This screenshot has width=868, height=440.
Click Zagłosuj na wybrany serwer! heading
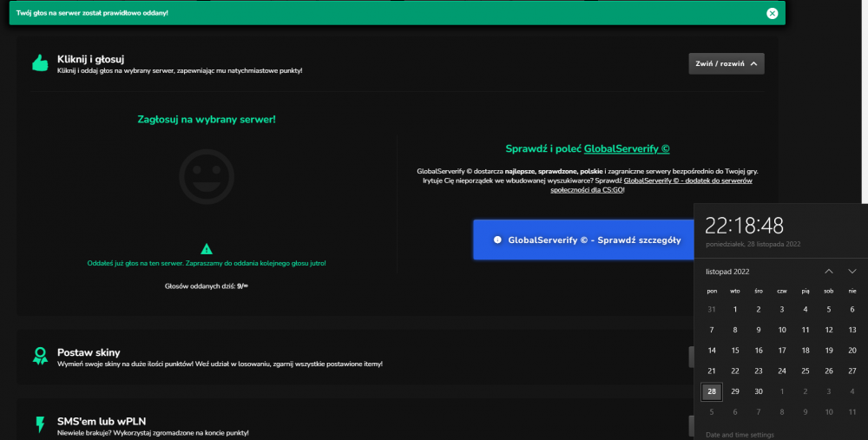coord(207,119)
